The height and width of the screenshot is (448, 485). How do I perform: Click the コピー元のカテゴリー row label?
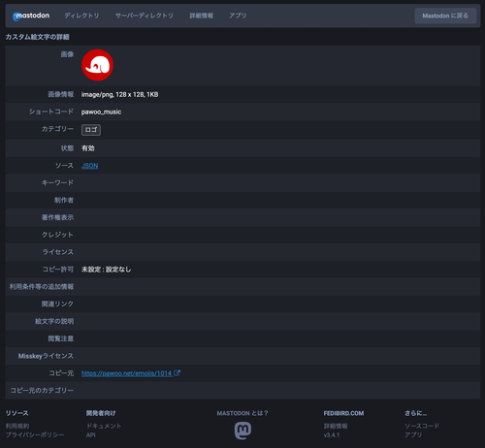click(x=42, y=391)
